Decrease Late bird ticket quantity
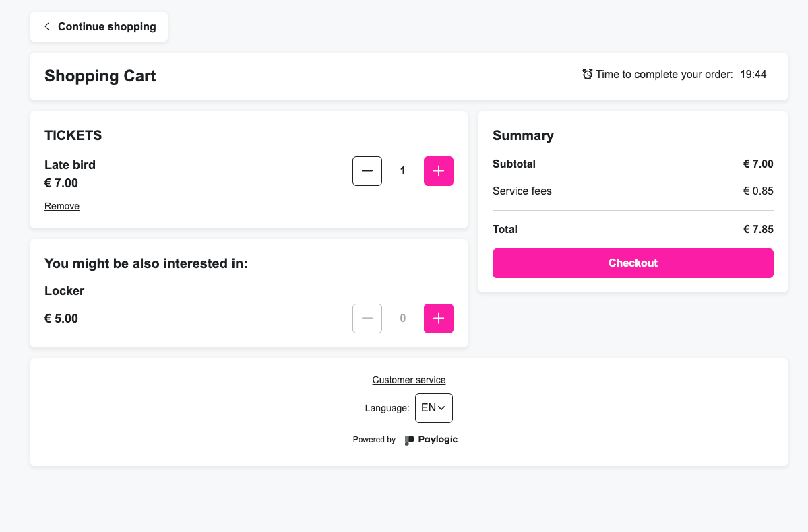 pyautogui.click(x=367, y=171)
